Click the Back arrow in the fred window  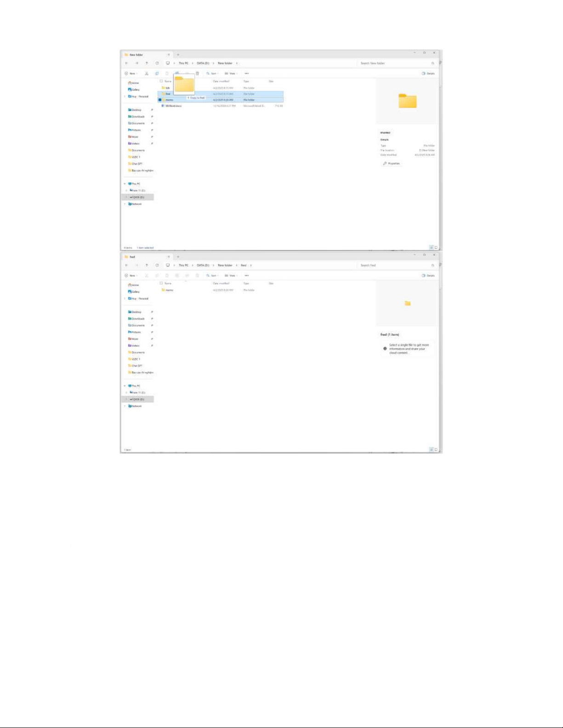126,265
